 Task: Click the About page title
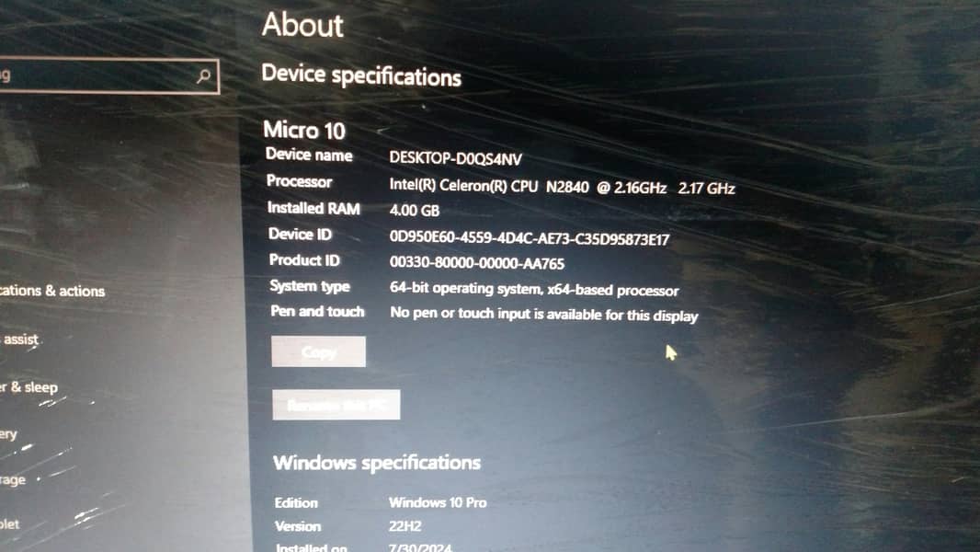coord(302,25)
